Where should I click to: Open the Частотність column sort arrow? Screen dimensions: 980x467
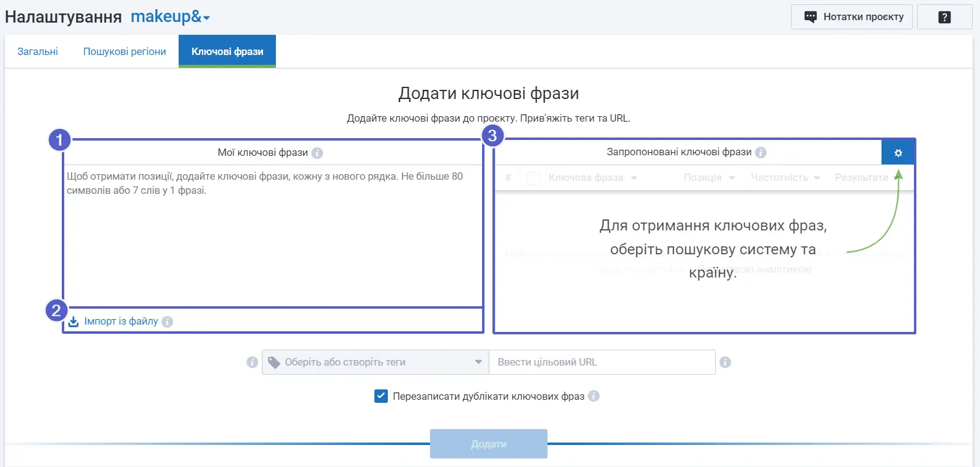(x=817, y=178)
